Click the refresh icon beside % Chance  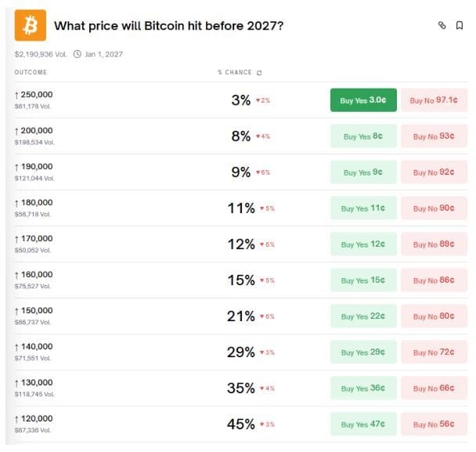[259, 73]
